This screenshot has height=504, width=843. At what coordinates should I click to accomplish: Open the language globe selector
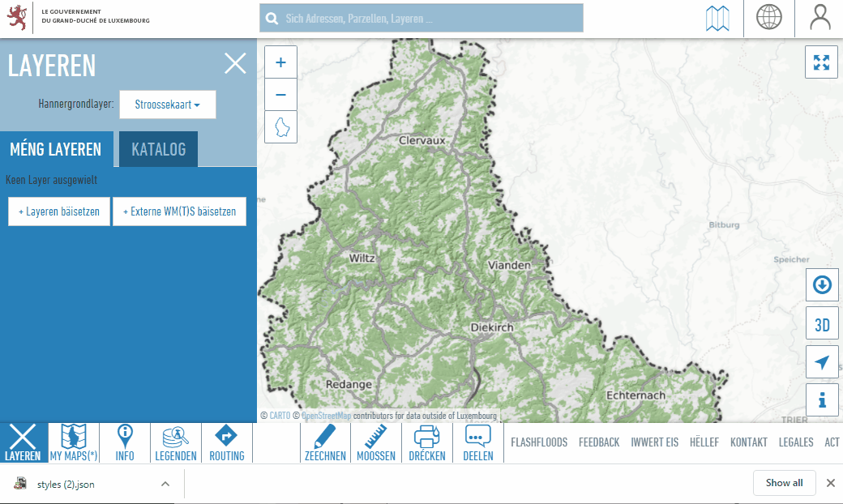pyautogui.click(x=768, y=18)
